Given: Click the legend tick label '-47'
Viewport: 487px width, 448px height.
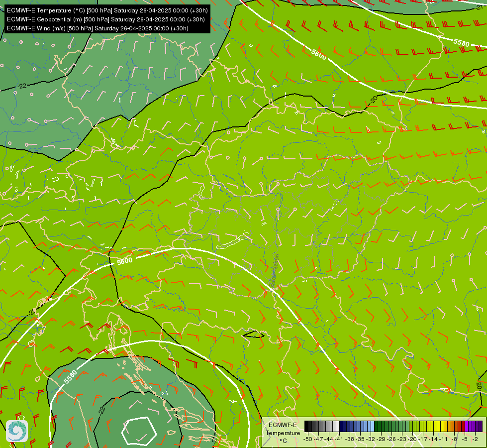Looking at the screenshot, I should coord(318,439).
